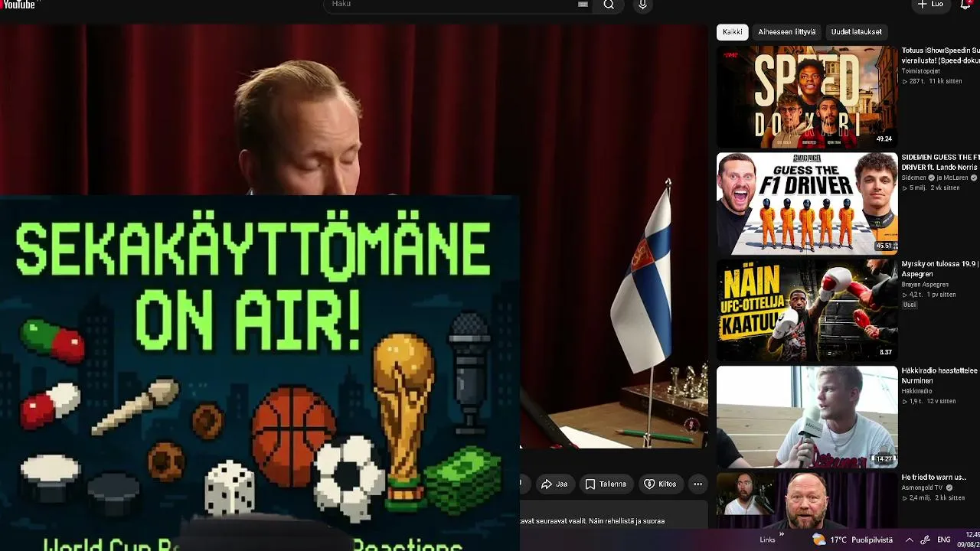Open the Asmongold Alex Jones thumbnail
This screenshot has height=551, width=980.
pos(807,500)
